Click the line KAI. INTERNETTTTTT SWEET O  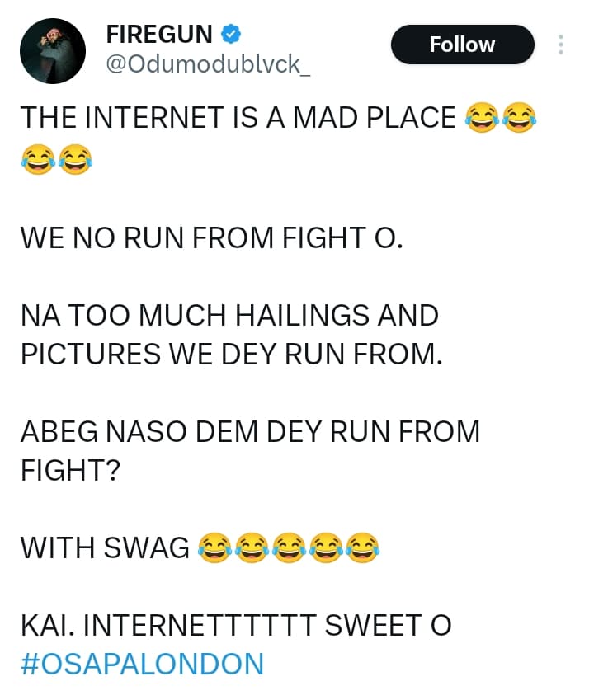(x=236, y=625)
